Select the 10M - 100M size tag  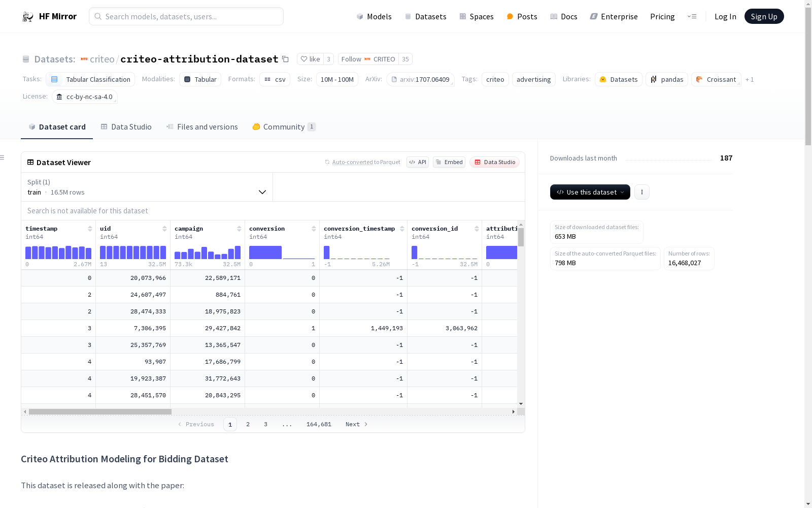tap(337, 79)
